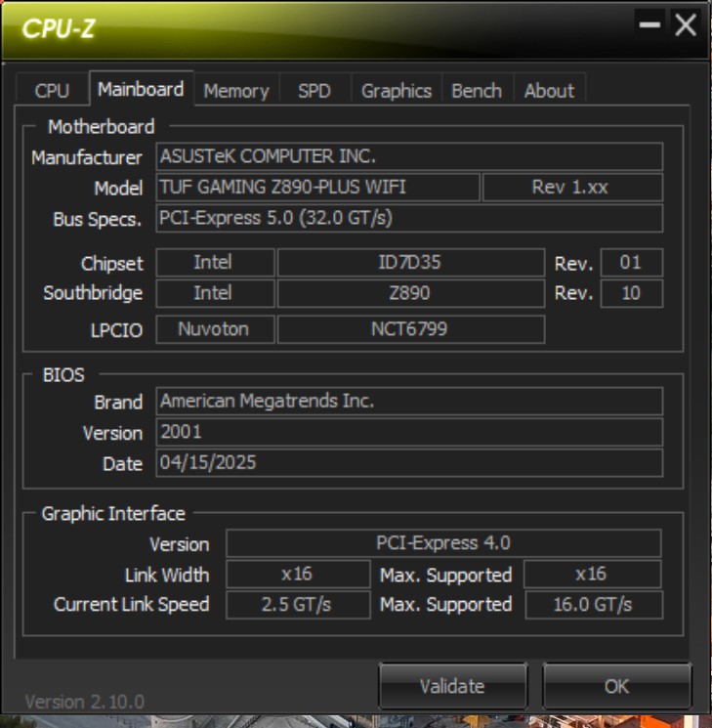The height and width of the screenshot is (728, 712).
Task: Minimize the CPU-Z window
Action: pos(649,24)
